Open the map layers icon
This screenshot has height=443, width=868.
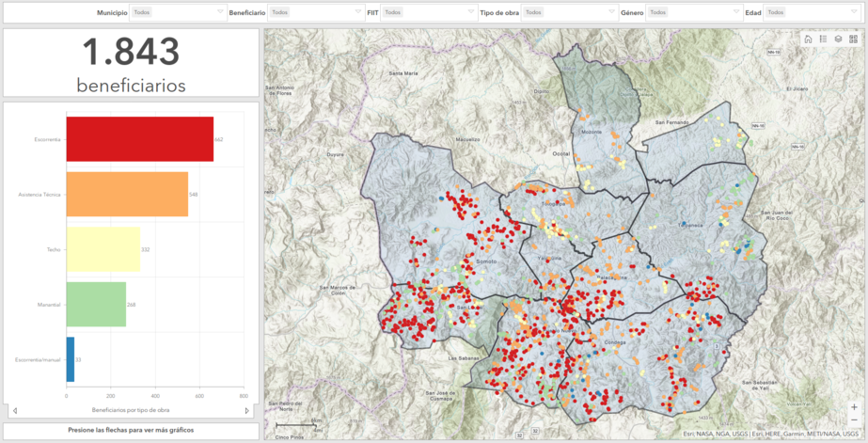tap(838, 39)
